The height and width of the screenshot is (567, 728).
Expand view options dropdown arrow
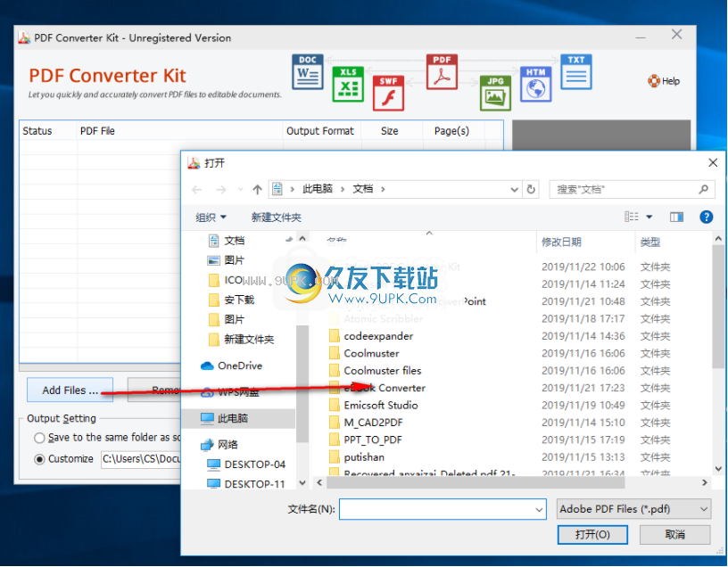coord(649,217)
